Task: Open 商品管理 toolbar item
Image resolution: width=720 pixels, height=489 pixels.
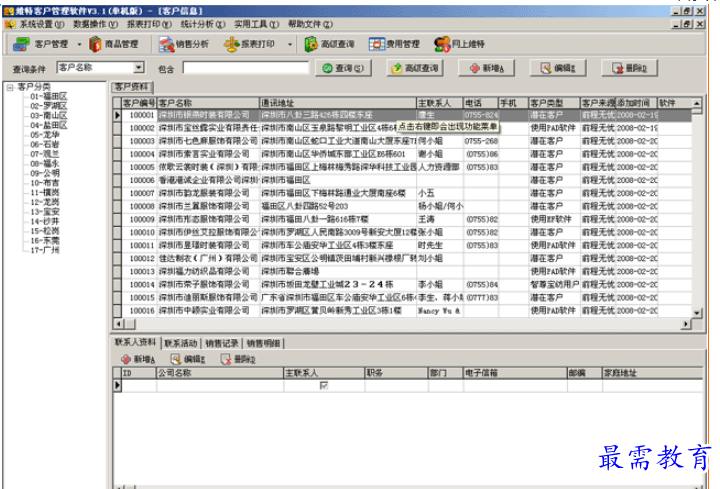Action: [114, 44]
